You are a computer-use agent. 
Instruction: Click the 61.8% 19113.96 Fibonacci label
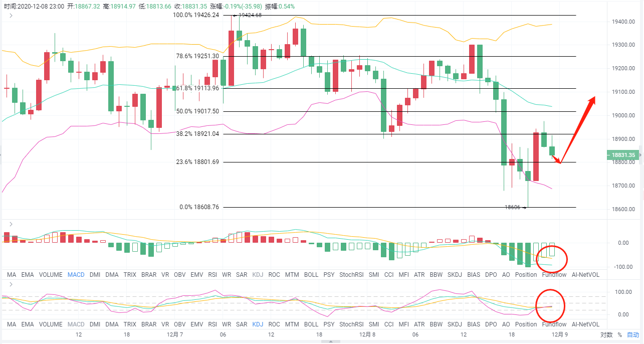pos(197,88)
